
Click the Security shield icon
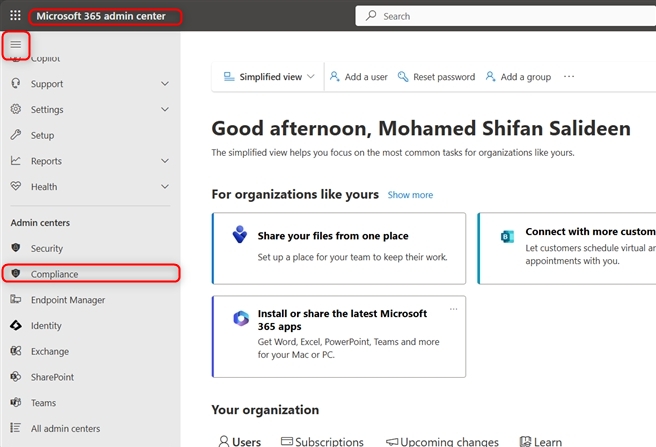[x=15, y=248]
